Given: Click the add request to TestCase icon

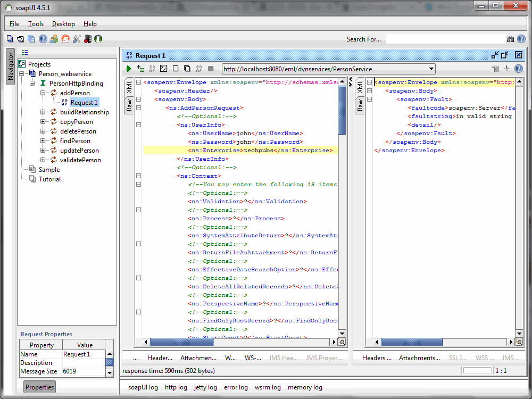Looking at the screenshot, I should coord(140,69).
